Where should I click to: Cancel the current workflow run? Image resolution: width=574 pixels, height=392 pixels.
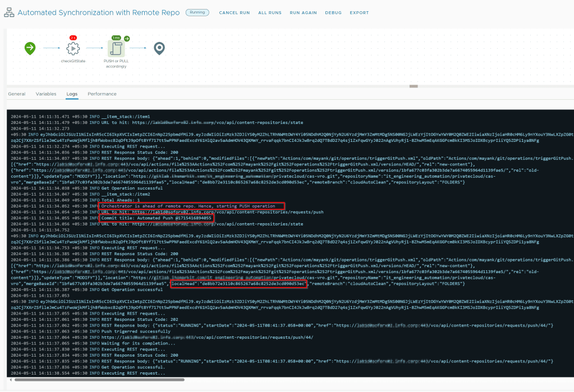pyautogui.click(x=234, y=12)
